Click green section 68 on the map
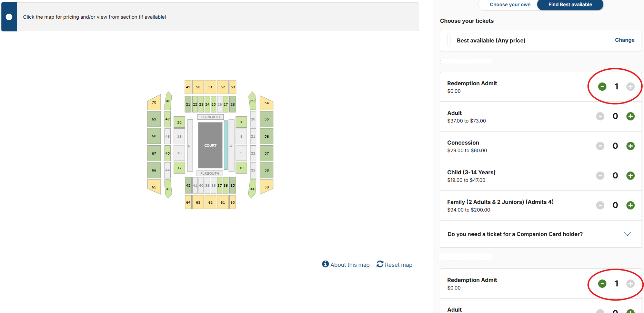Image resolution: width=644 pixels, height=313 pixels. click(154, 136)
